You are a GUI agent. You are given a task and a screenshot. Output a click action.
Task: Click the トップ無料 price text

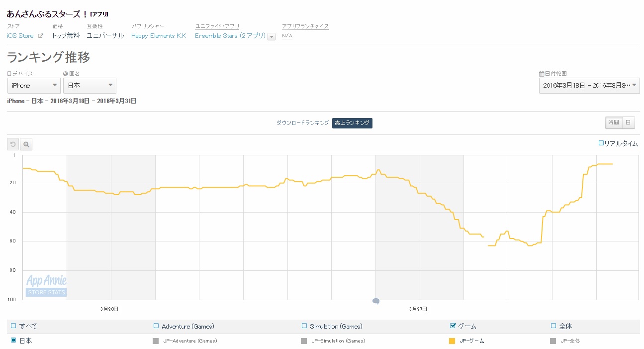pos(66,36)
